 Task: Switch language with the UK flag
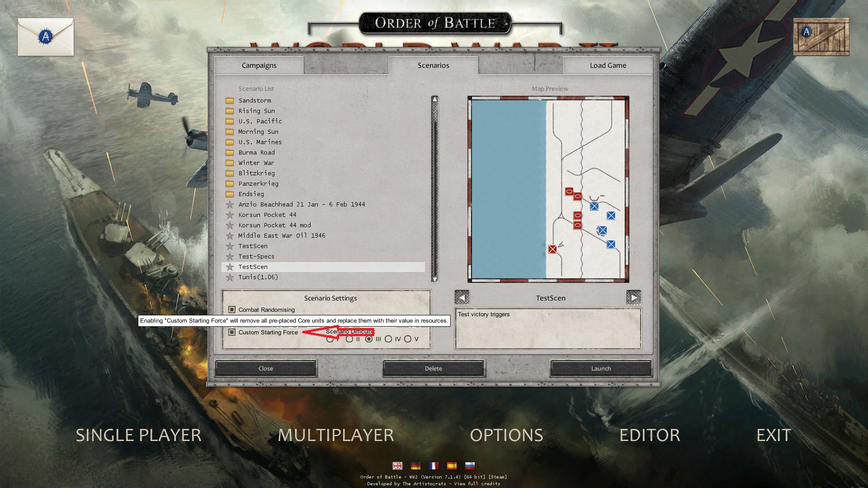point(397,466)
